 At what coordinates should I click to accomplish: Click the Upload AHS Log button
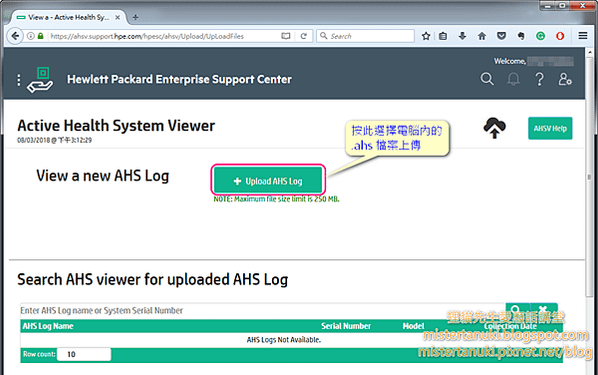pos(268,181)
